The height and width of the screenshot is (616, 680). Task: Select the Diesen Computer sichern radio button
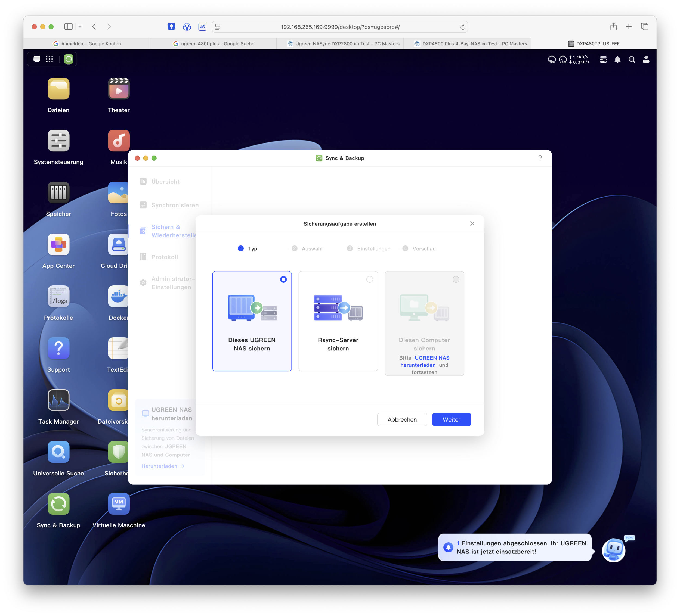tap(456, 279)
